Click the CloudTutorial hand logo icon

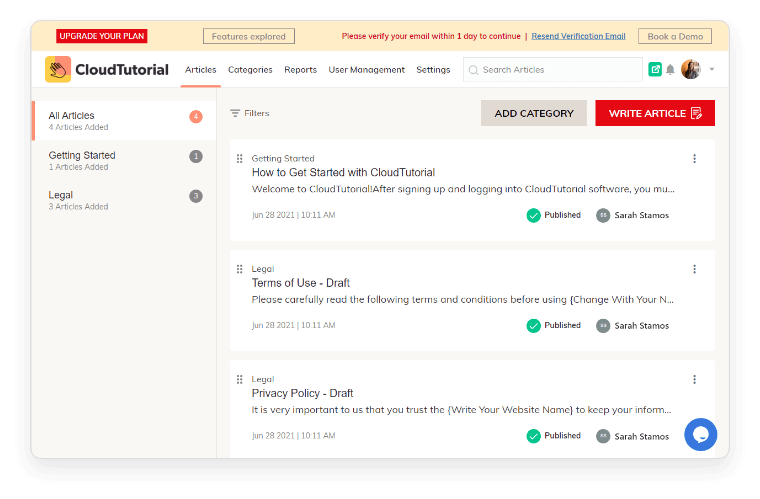58,69
